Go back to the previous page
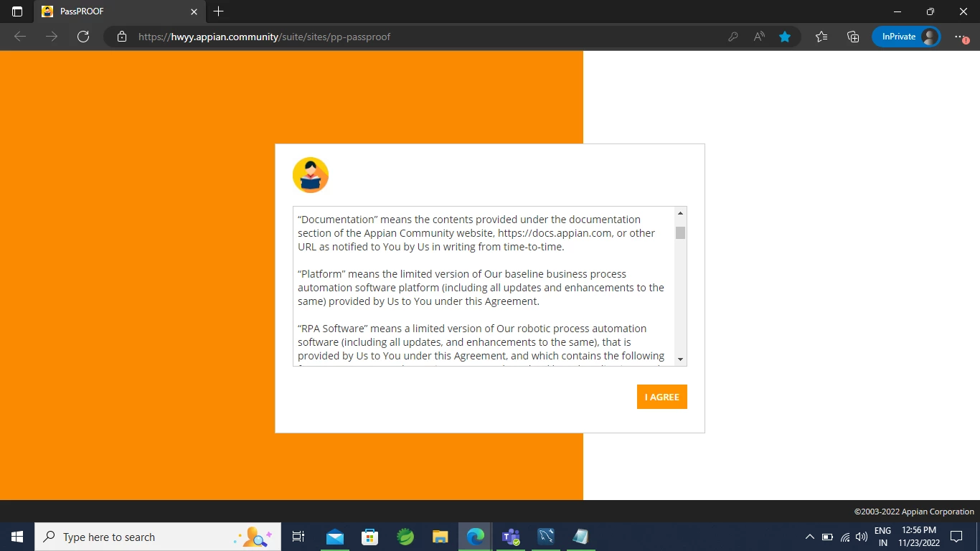 click(20, 37)
